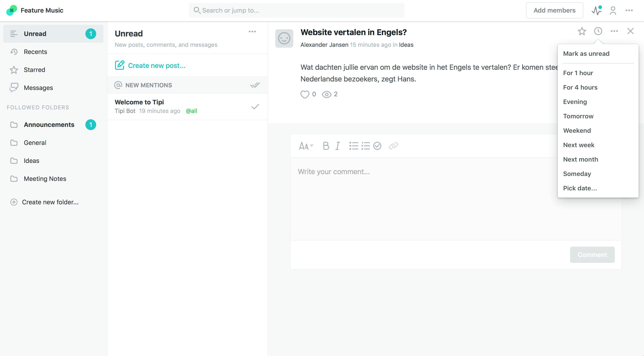Open your profile icon in the top bar
Screen dimensions: 644x356
[613, 11]
